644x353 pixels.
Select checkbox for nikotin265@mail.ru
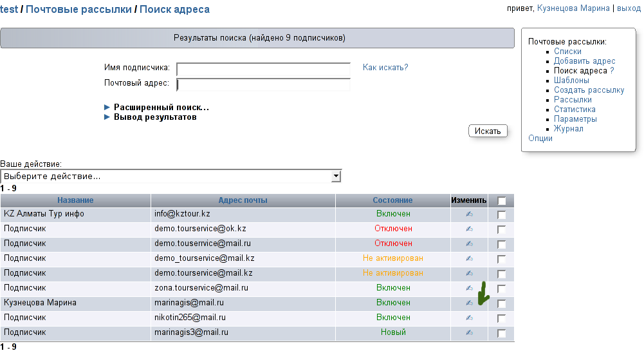[x=501, y=318]
